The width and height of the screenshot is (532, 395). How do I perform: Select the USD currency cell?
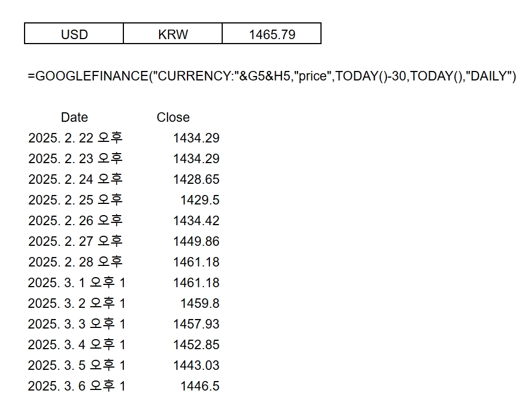[x=74, y=34]
